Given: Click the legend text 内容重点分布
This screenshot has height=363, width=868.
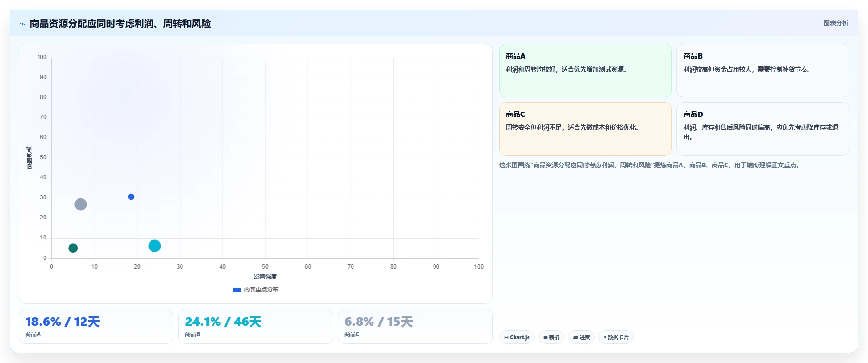Looking at the screenshot, I should 261,290.
